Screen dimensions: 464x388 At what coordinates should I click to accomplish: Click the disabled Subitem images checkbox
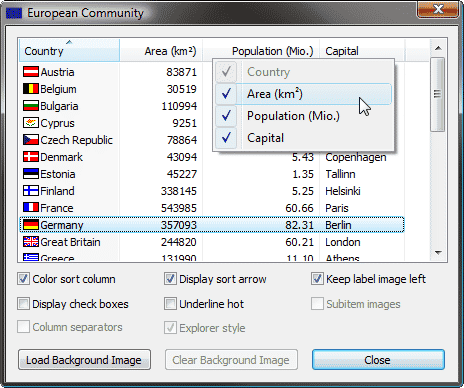click(x=317, y=304)
